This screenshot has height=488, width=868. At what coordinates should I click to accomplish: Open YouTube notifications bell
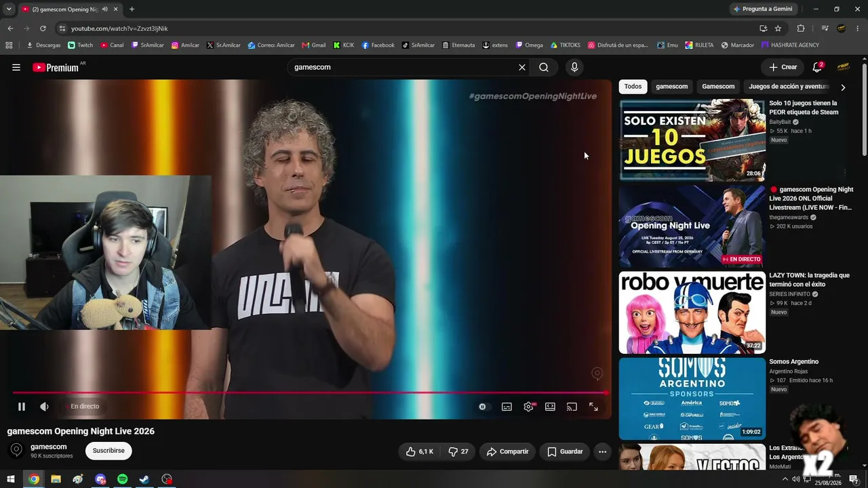point(817,67)
